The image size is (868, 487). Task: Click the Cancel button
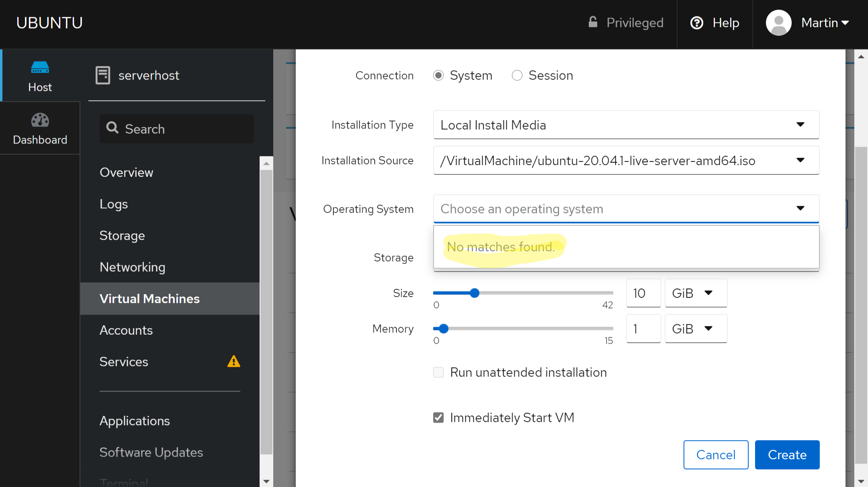click(x=715, y=454)
